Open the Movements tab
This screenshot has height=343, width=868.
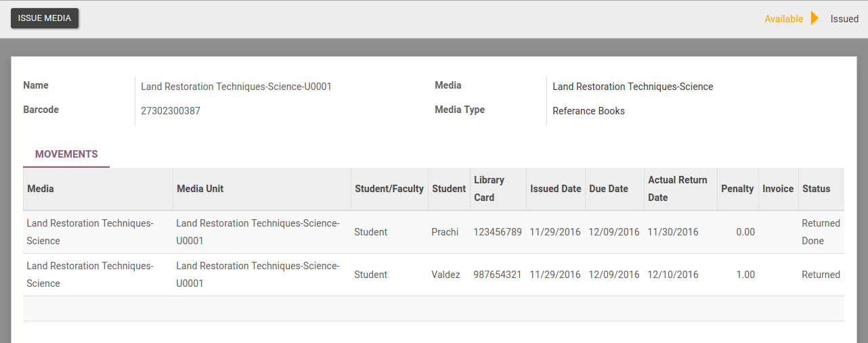coord(66,154)
